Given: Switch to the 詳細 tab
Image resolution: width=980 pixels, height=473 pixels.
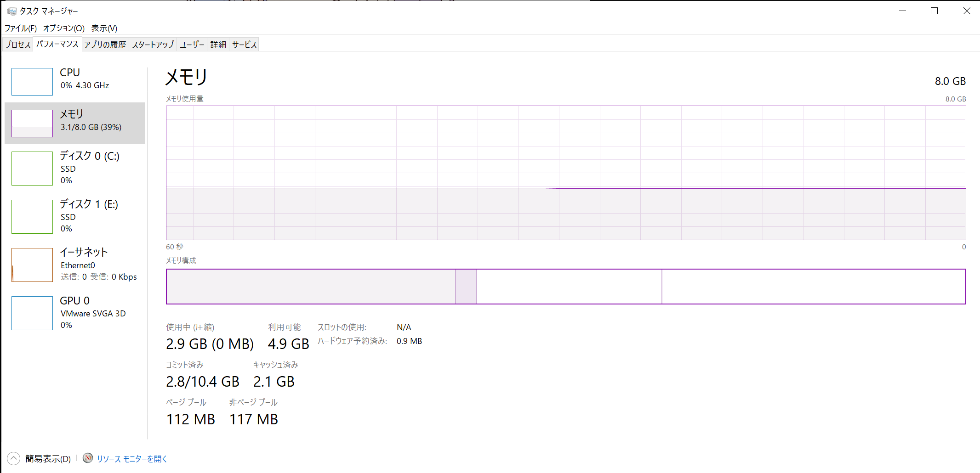Looking at the screenshot, I should click(x=218, y=45).
